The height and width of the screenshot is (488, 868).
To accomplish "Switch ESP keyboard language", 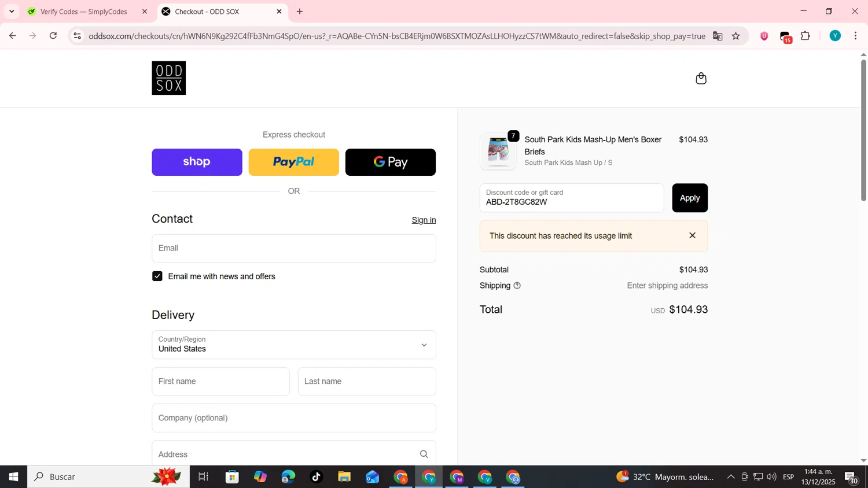I will (x=788, y=477).
